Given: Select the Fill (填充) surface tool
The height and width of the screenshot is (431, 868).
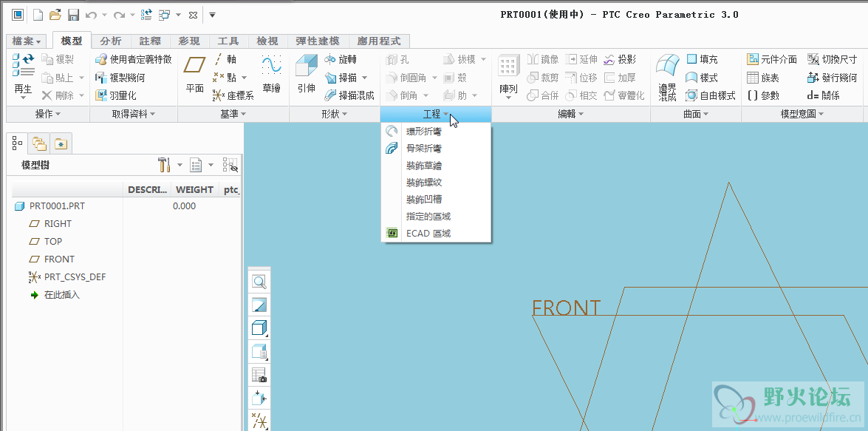Looking at the screenshot, I should 702,59.
